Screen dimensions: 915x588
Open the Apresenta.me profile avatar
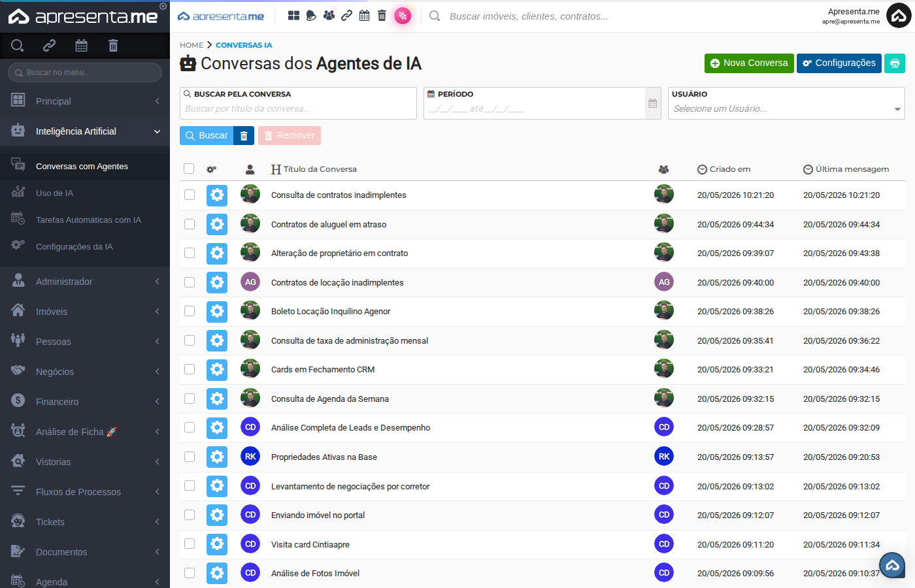pos(899,16)
